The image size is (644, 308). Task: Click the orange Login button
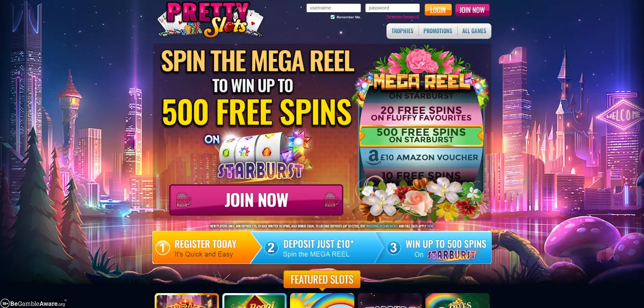(x=438, y=10)
